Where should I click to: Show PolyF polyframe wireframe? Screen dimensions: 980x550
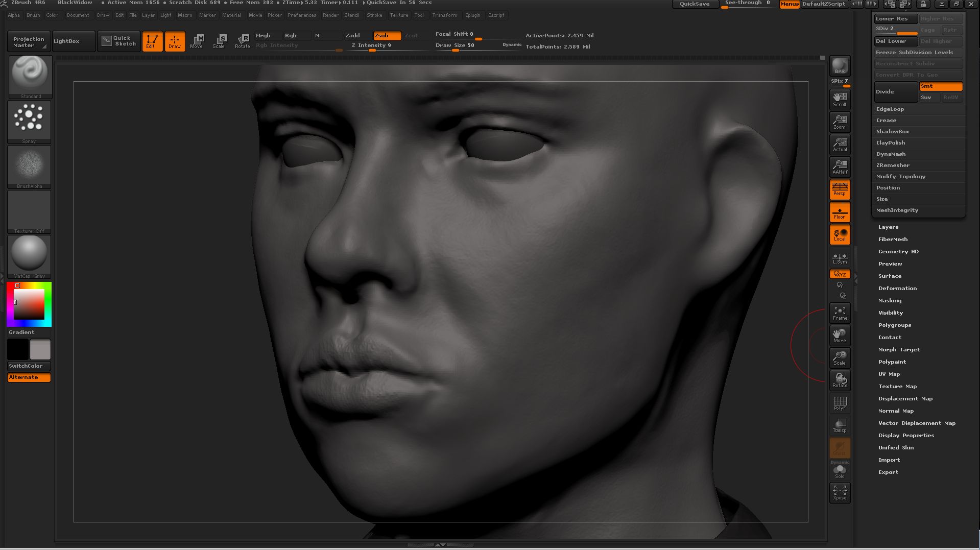(x=840, y=403)
